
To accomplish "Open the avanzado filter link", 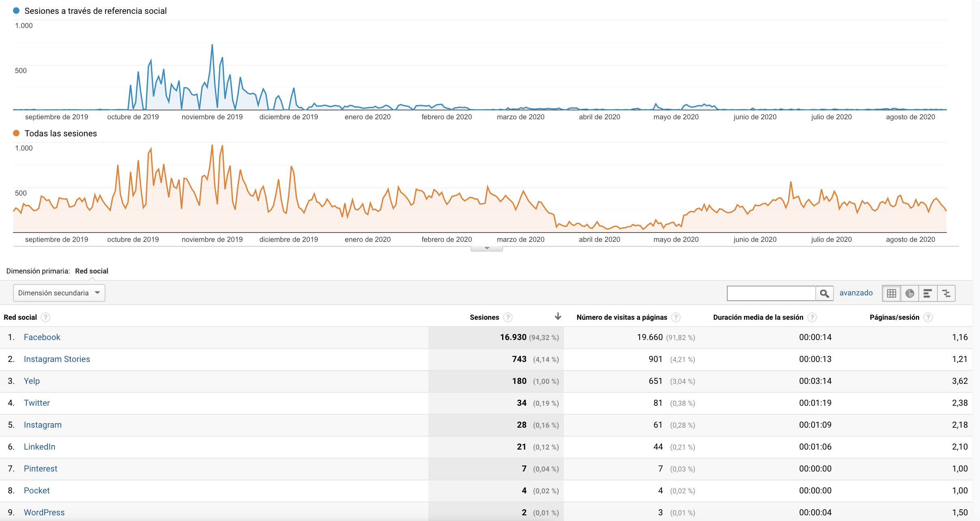I will click(856, 293).
